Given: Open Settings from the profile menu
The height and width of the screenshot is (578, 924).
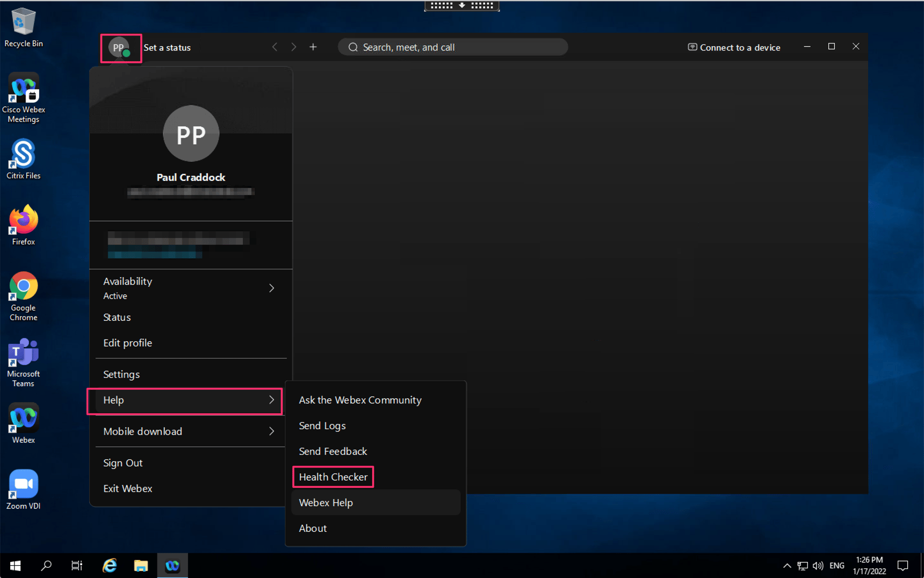Looking at the screenshot, I should 121,374.
